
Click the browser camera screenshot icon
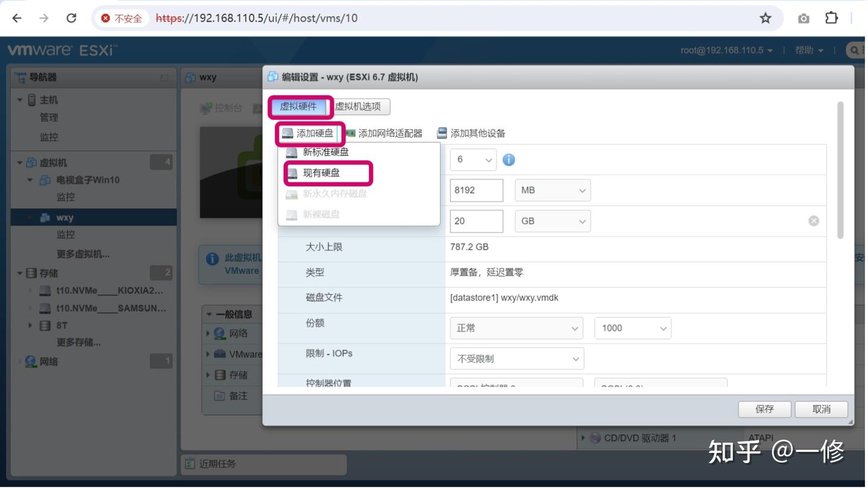tap(804, 19)
